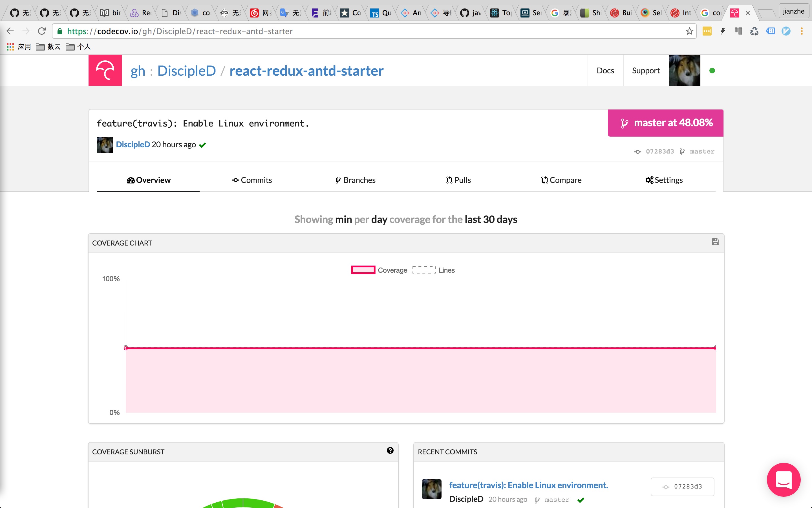Screen dimensions: 812x508
Task: Switch to the Branches tab
Action: pyautogui.click(x=355, y=180)
